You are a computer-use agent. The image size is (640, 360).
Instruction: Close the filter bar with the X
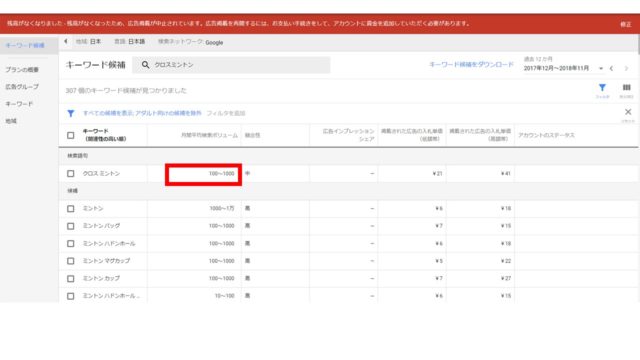(628, 112)
